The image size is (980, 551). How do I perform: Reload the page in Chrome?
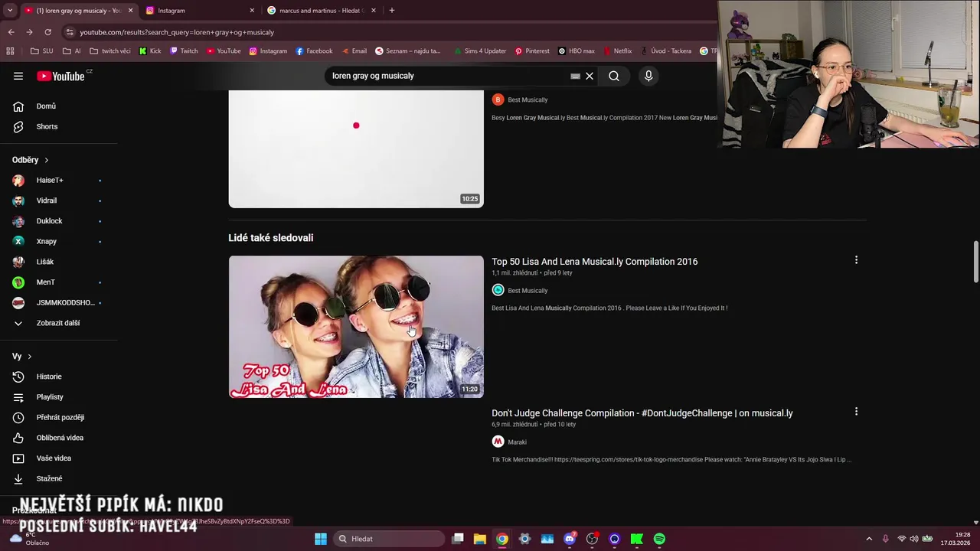[47, 32]
